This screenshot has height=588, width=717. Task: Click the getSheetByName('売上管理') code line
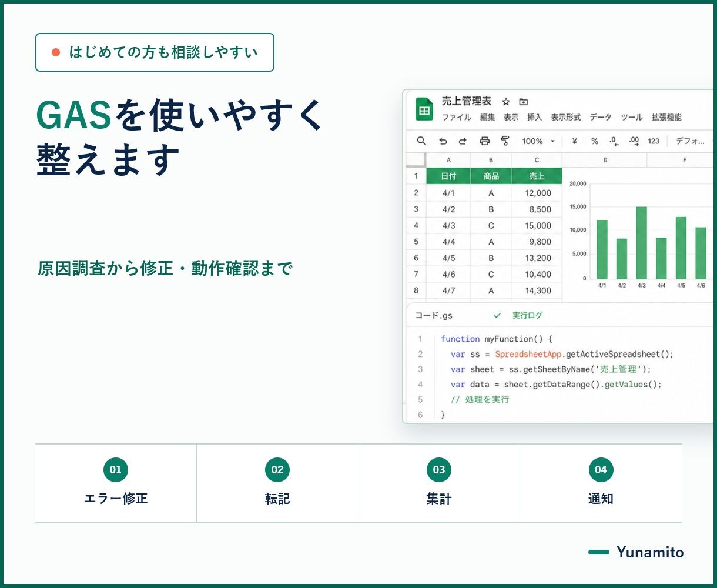point(551,369)
